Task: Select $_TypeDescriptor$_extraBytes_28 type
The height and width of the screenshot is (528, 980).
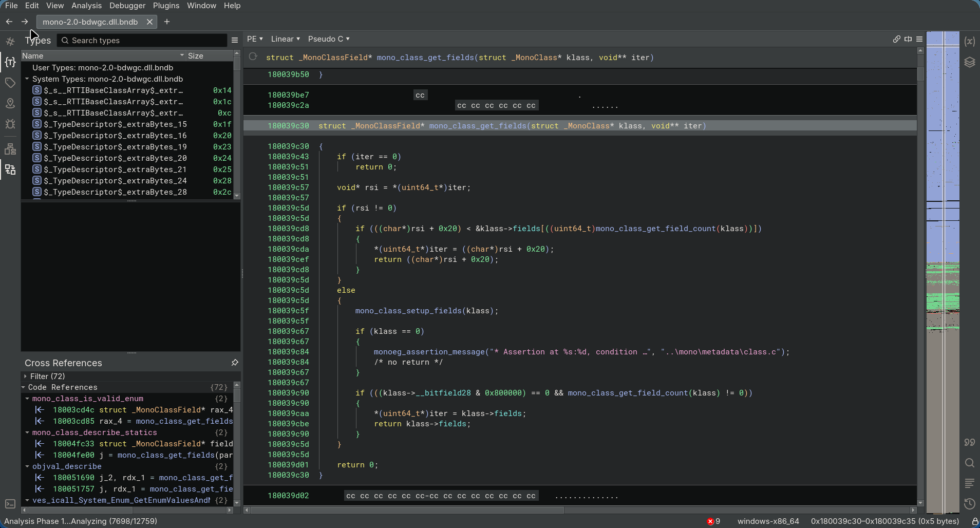Action: pos(127,192)
